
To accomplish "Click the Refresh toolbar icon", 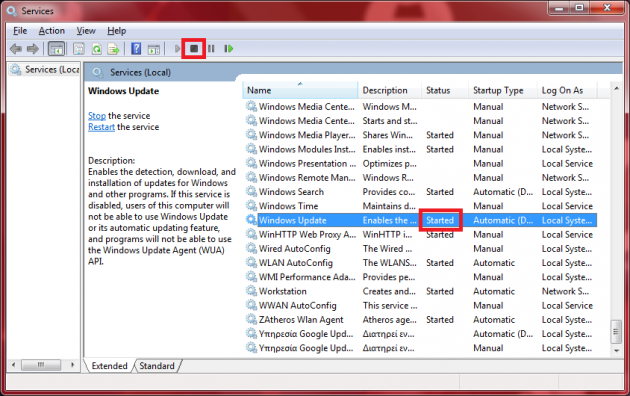I will [x=96, y=49].
